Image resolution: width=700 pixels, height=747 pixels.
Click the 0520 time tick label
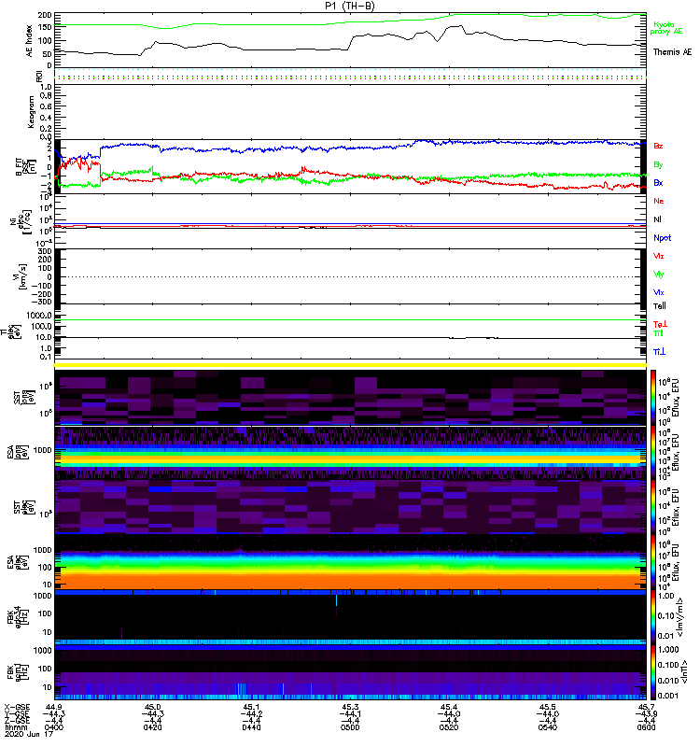click(449, 727)
